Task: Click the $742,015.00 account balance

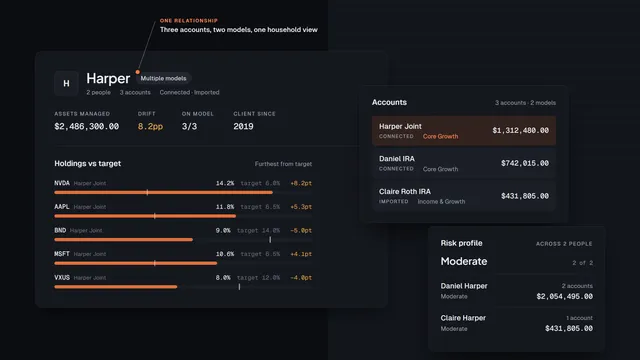Action: coord(525,163)
